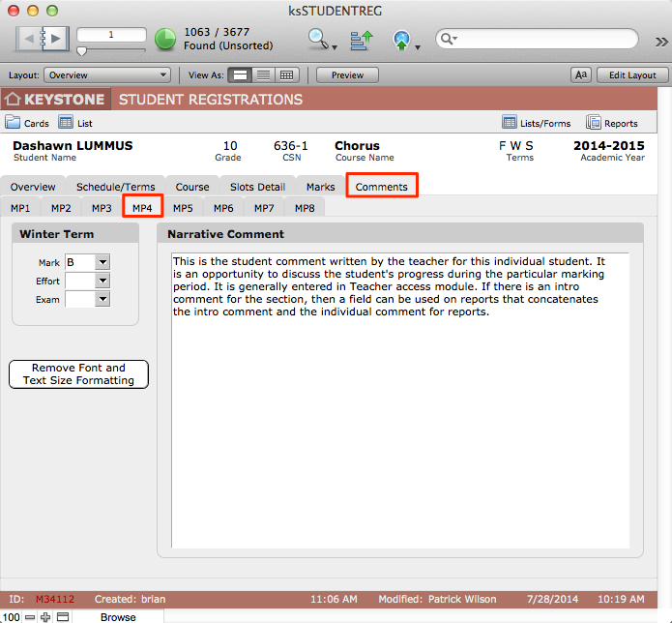Open Lists/Forms from the toolbar
672x623 pixels.
point(537,123)
